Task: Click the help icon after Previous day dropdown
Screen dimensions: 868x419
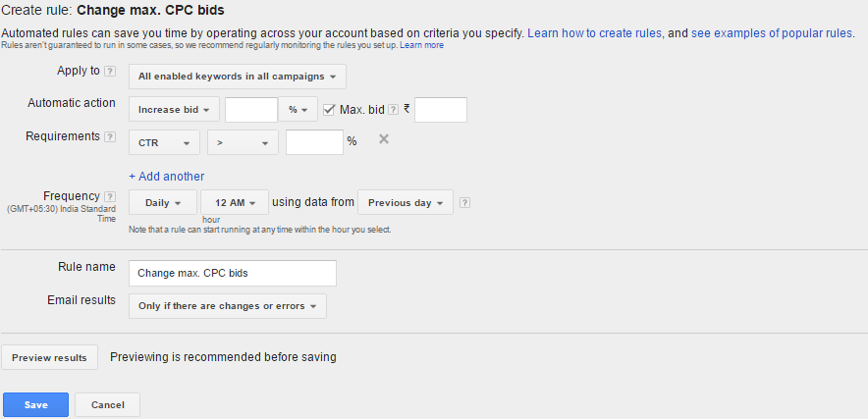Action: [x=465, y=202]
